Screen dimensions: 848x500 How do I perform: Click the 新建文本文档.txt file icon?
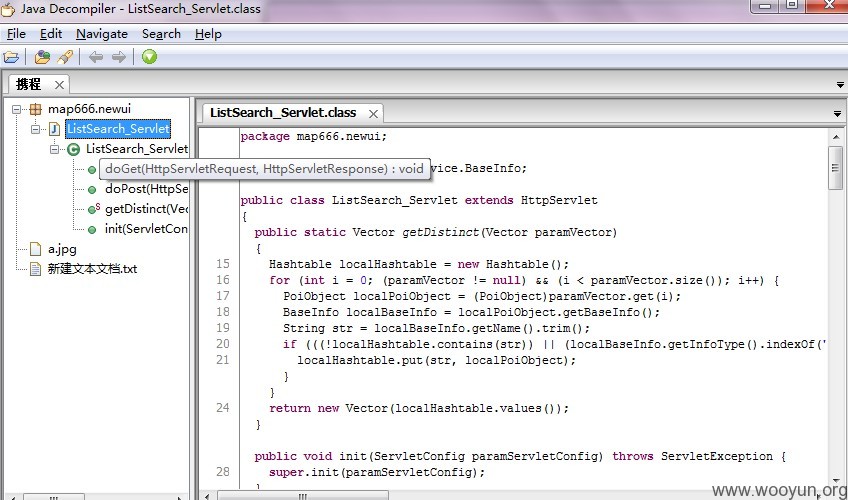36,269
